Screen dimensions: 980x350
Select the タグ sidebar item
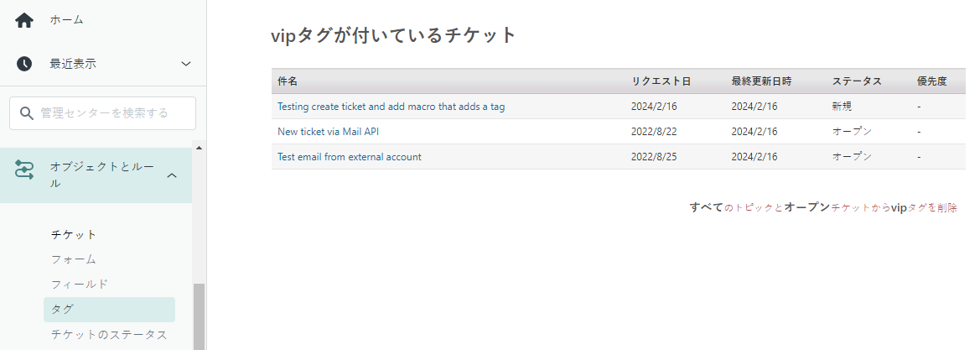63,309
